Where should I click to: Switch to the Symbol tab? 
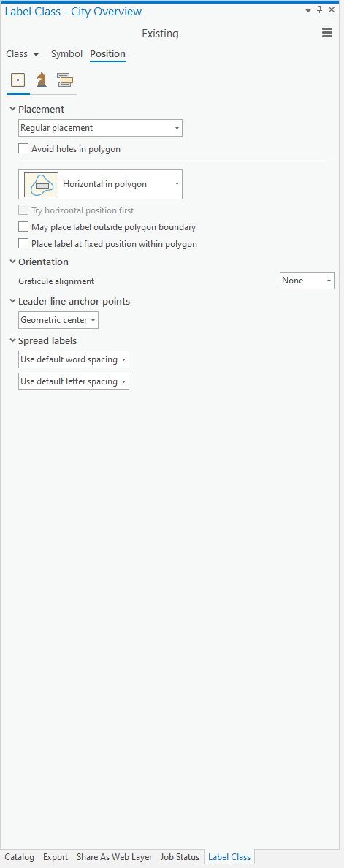click(66, 53)
